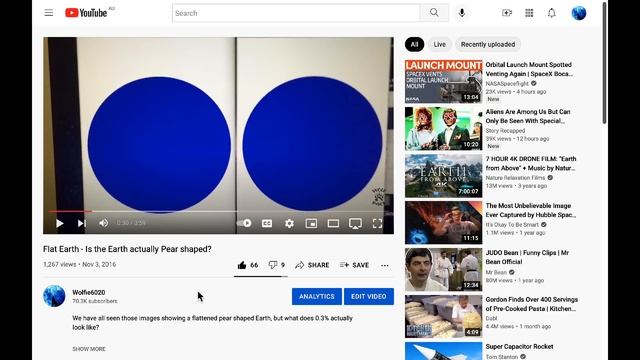Open the hamburger guide menu
Viewport: 640px width, 360px height.
point(49,13)
